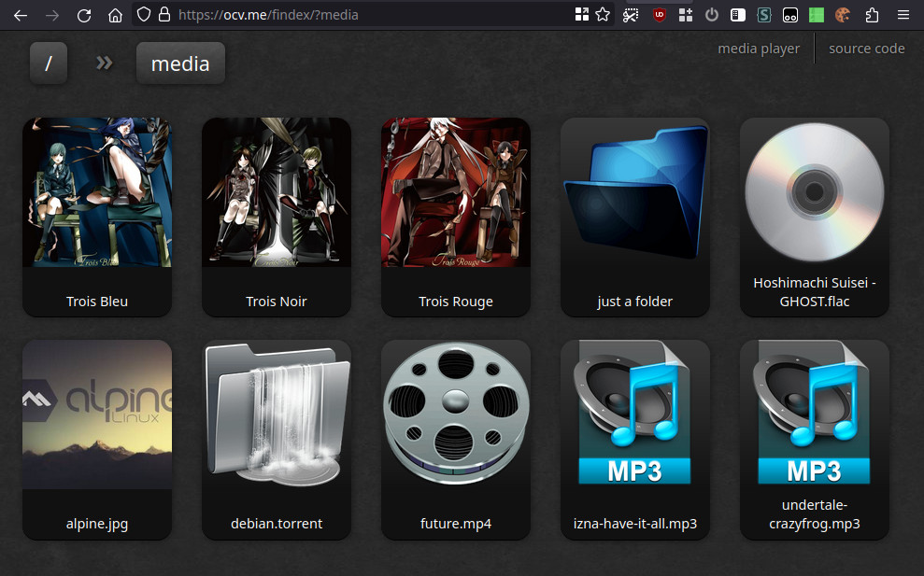Click the media breadcrumb button
The width and height of the screenshot is (924, 576).
pyautogui.click(x=180, y=63)
